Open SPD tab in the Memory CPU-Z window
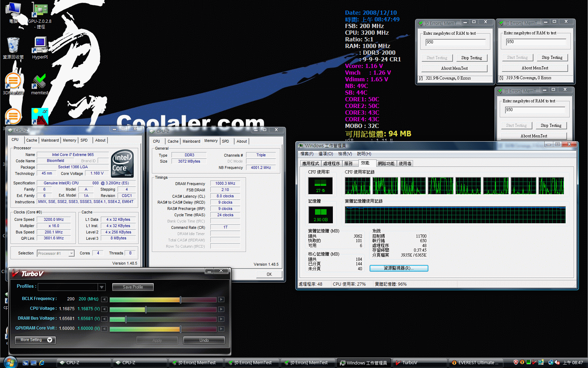The width and height of the screenshot is (588, 368). point(225,141)
